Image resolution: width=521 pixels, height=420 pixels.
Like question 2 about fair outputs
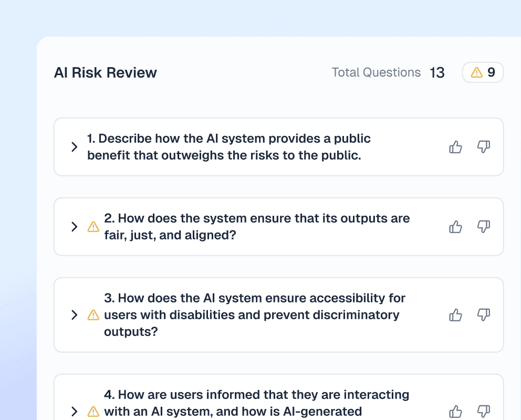[x=455, y=227]
